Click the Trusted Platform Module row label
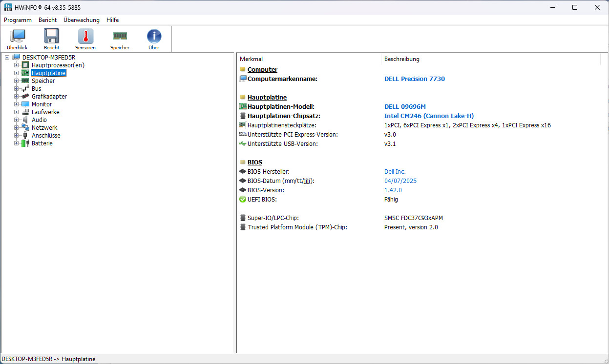The width and height of the screenshot is (609, 364). (x=297, y=227)
